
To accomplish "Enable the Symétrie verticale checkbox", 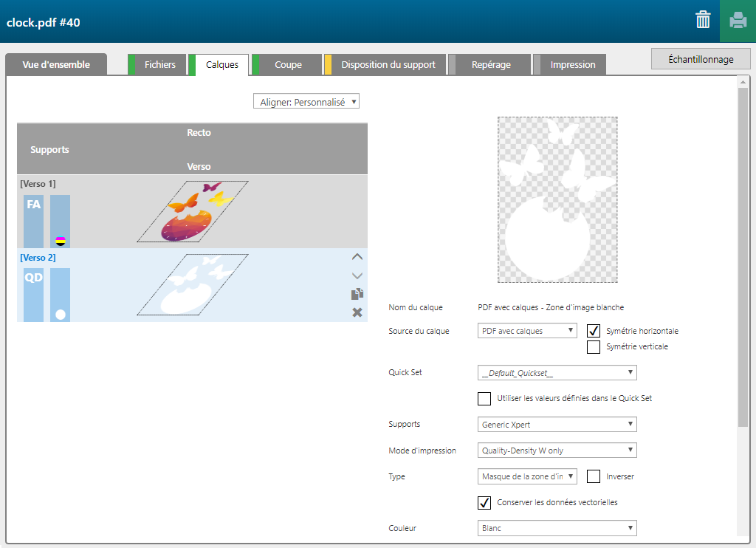I will (594, 347).
